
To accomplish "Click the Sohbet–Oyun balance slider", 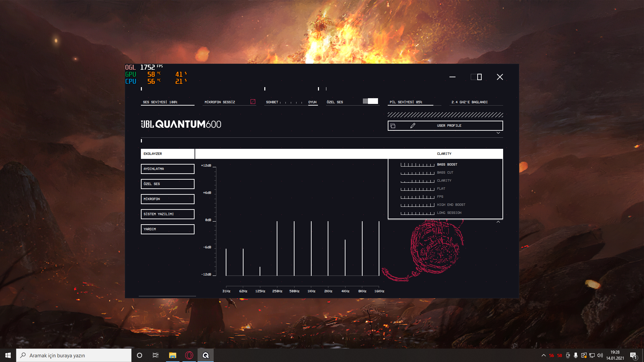I will coord(291,103).
